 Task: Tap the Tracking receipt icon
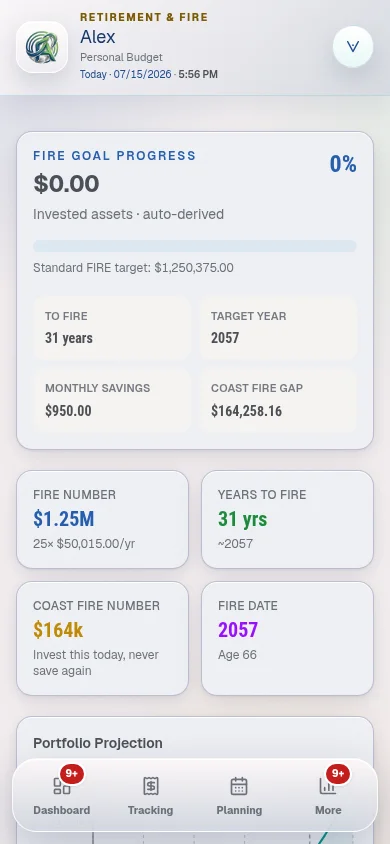click(151, 786)
